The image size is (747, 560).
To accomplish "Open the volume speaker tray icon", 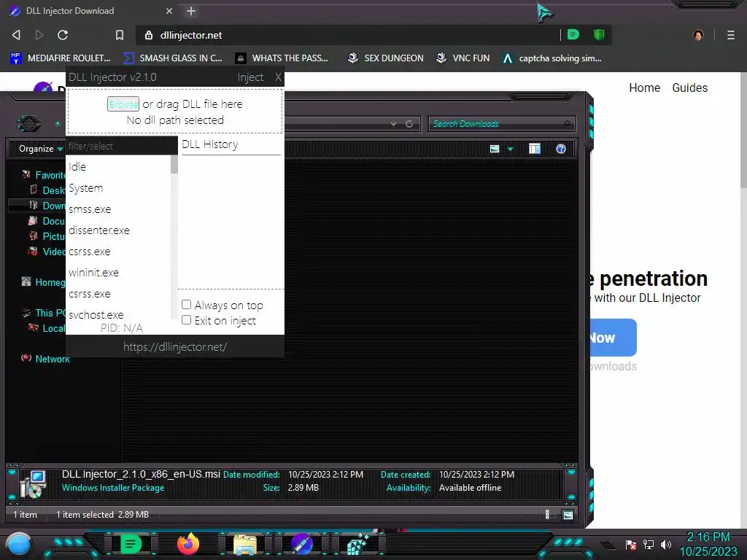I will (x=666, y=544).
